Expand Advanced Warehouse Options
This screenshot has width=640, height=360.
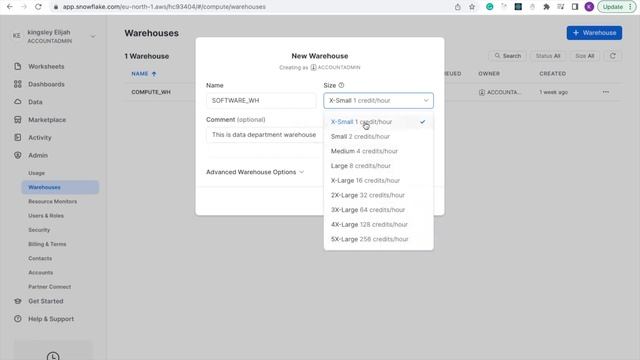click(255, 172)
